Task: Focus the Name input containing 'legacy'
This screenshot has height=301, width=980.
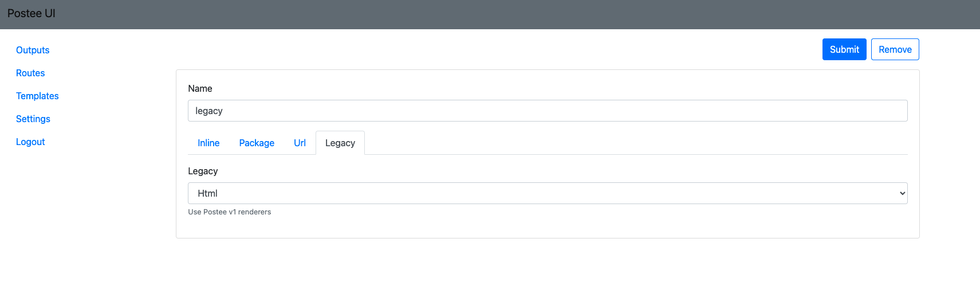Action: tap(547, 111)
